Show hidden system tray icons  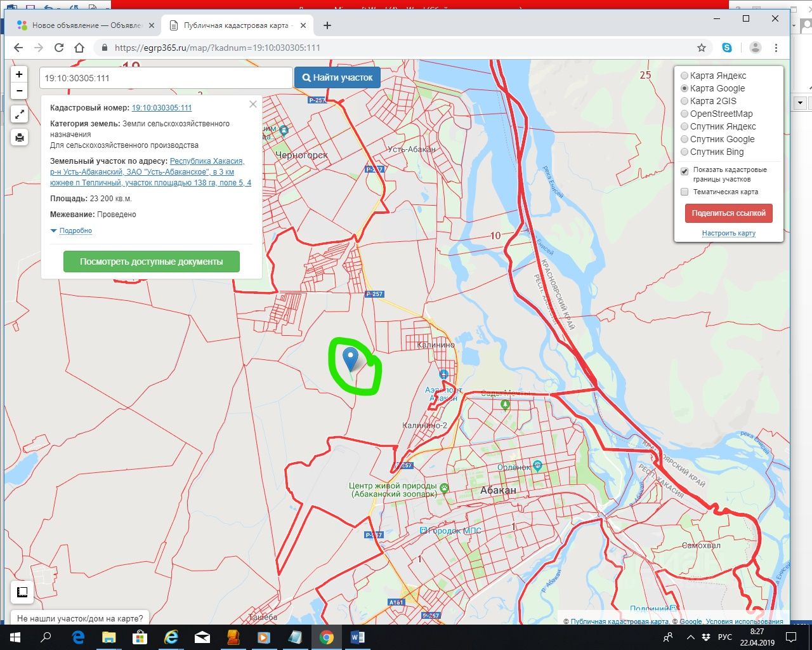[690, 637]
